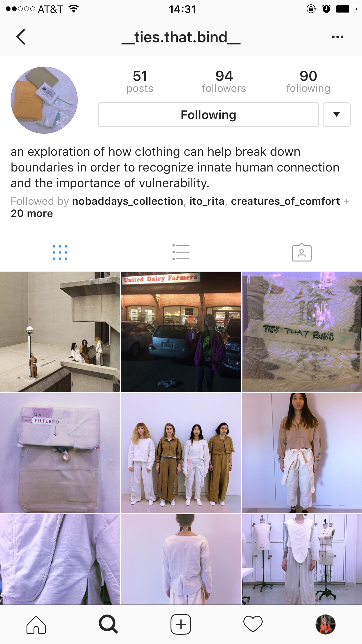Open nobaddays_collection profile link
Image resolution: width=362 pixels, height=644 pixels.
(x=128, y=201)
